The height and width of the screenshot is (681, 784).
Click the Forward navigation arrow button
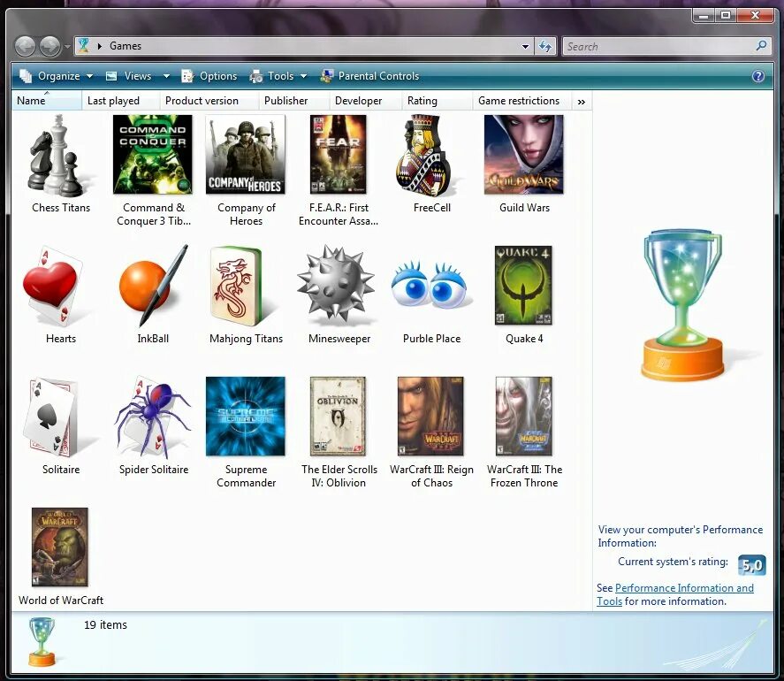tap(49, 47)
